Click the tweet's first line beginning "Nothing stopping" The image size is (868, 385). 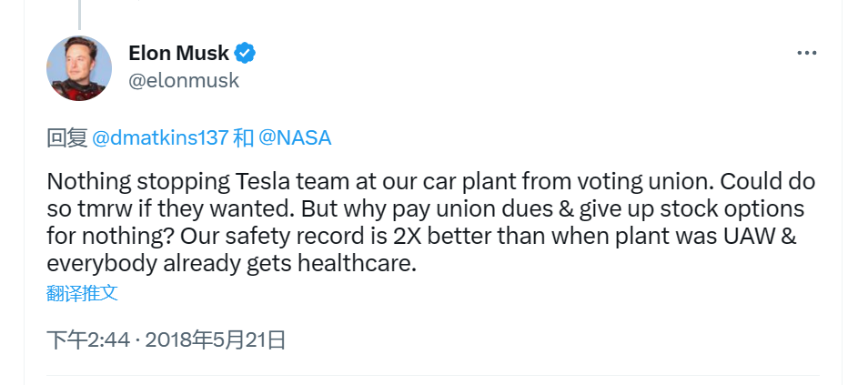pyautogui.click(x=430, y=180)
